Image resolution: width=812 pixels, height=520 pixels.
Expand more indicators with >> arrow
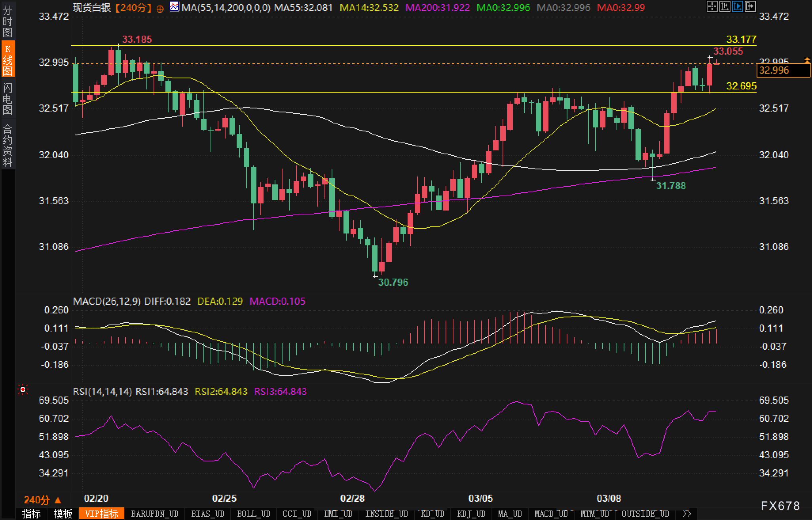coord(687,514)
